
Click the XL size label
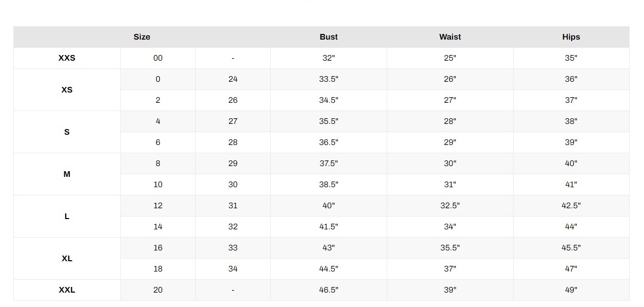(67, 259)
